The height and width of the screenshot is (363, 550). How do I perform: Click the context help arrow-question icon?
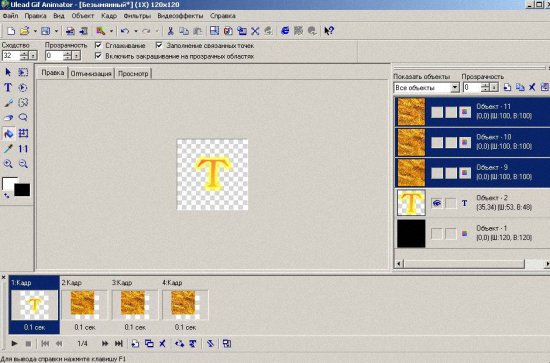point(329,31)
